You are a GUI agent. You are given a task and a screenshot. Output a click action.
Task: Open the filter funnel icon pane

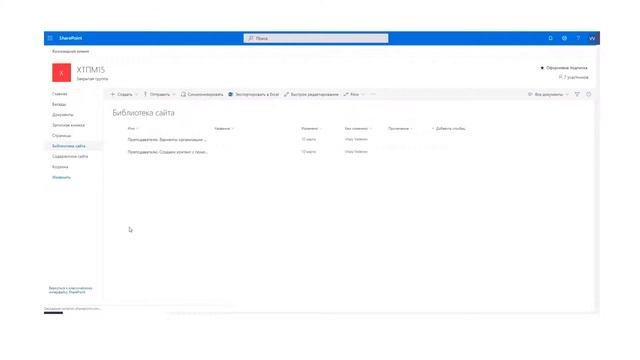(x=577, y=94)
